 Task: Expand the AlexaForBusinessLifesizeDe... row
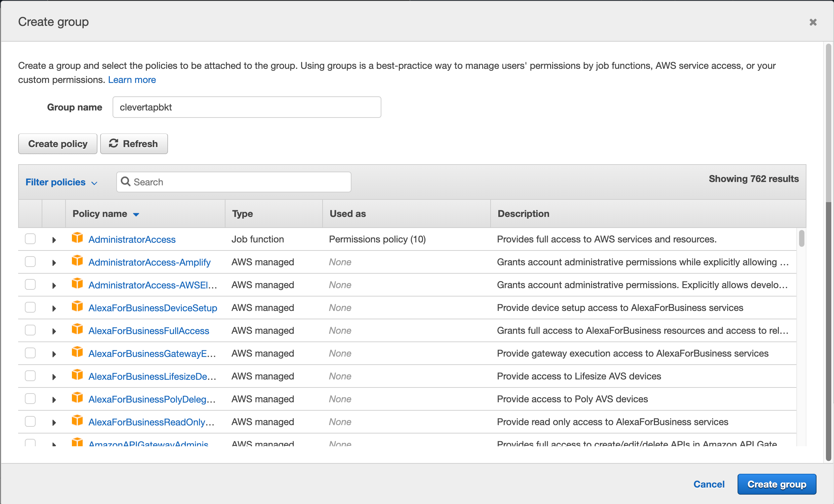[54, 377]
